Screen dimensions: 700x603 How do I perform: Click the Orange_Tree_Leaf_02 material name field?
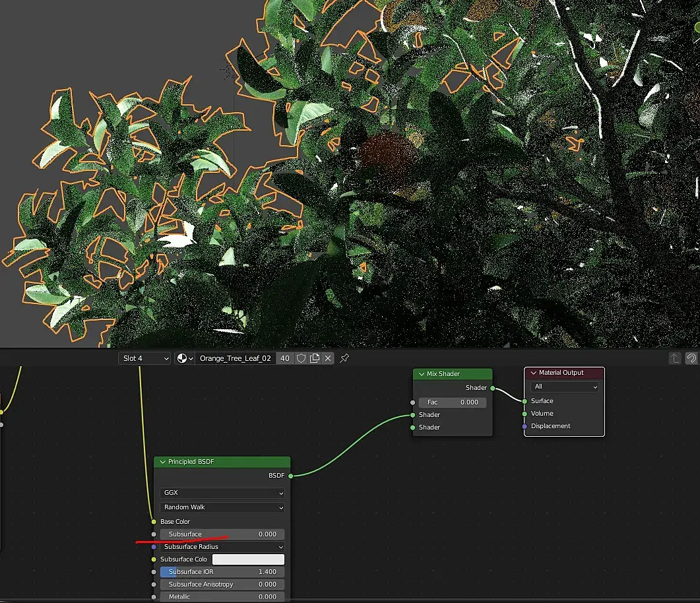[x=236, y=358]
